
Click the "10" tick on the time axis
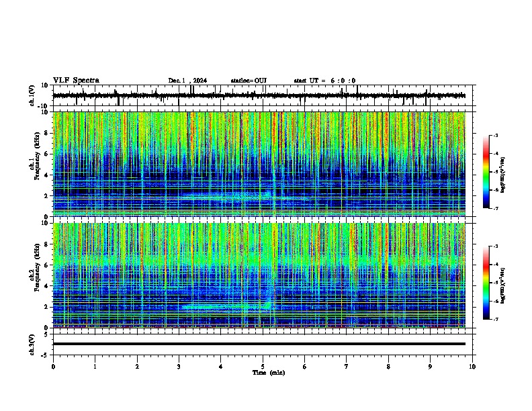coord(472,367)
